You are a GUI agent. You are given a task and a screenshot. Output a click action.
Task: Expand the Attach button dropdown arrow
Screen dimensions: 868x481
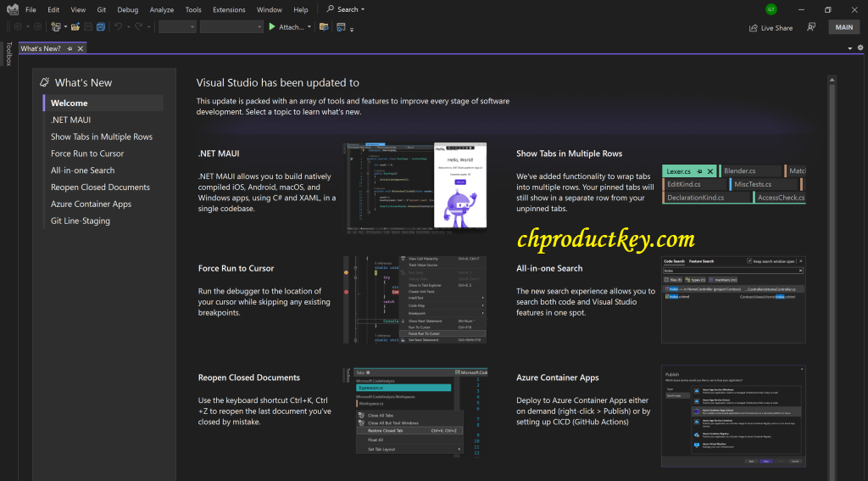coord(309,26)
